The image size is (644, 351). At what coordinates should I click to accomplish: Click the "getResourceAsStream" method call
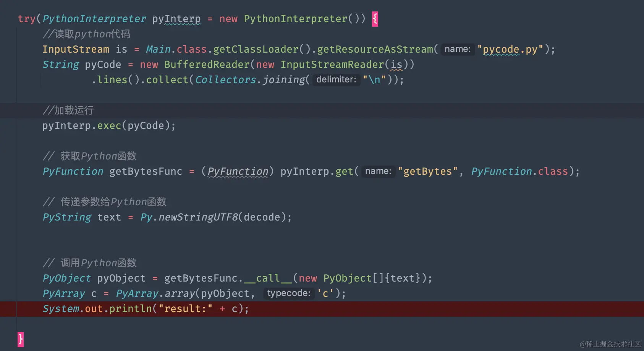pyautogui.click(x=375, y=49)
